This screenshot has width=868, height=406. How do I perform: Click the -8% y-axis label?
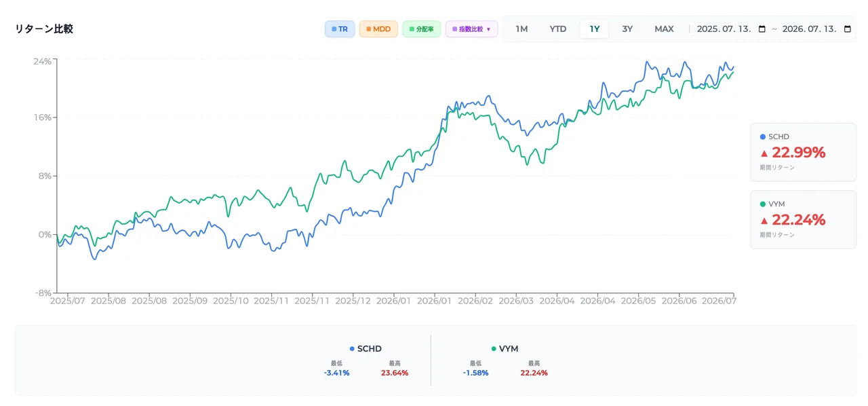43,293
